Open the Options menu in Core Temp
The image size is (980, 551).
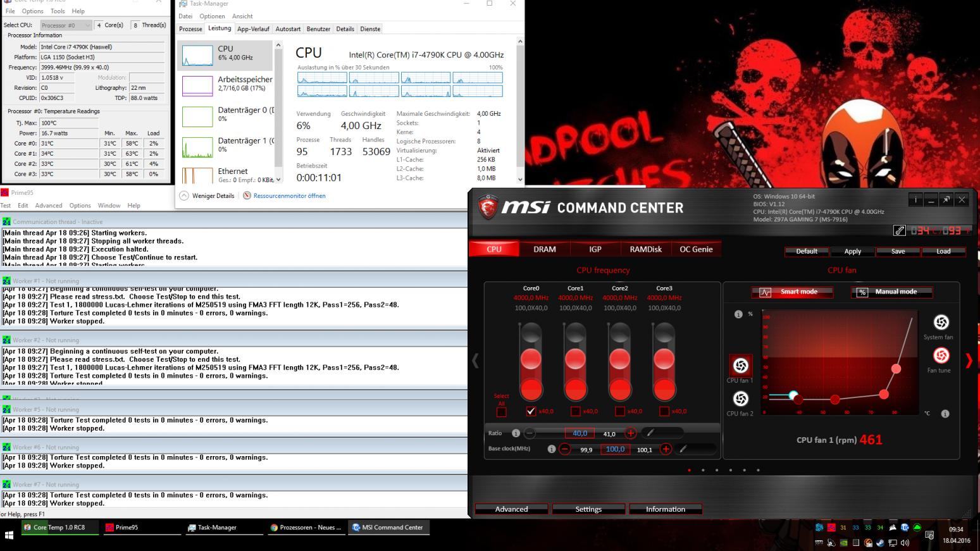point(32,11)
